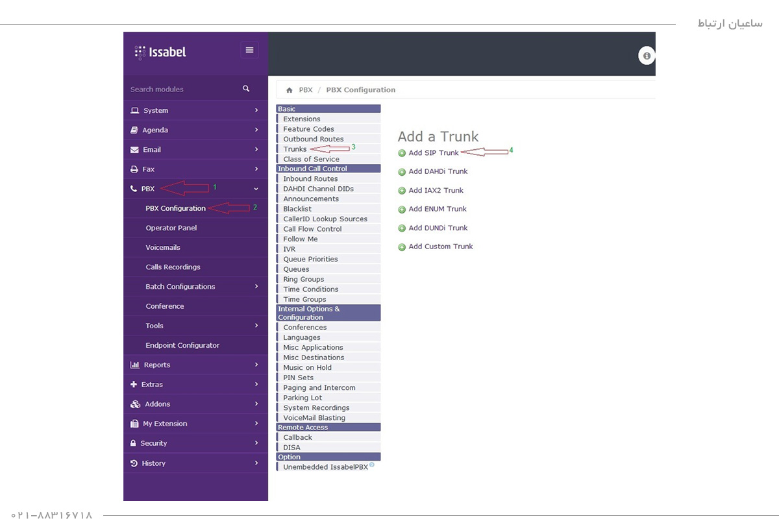779x532 pixels.
Task: Click the search magnifier icon
Action: [x=246, y=89]
